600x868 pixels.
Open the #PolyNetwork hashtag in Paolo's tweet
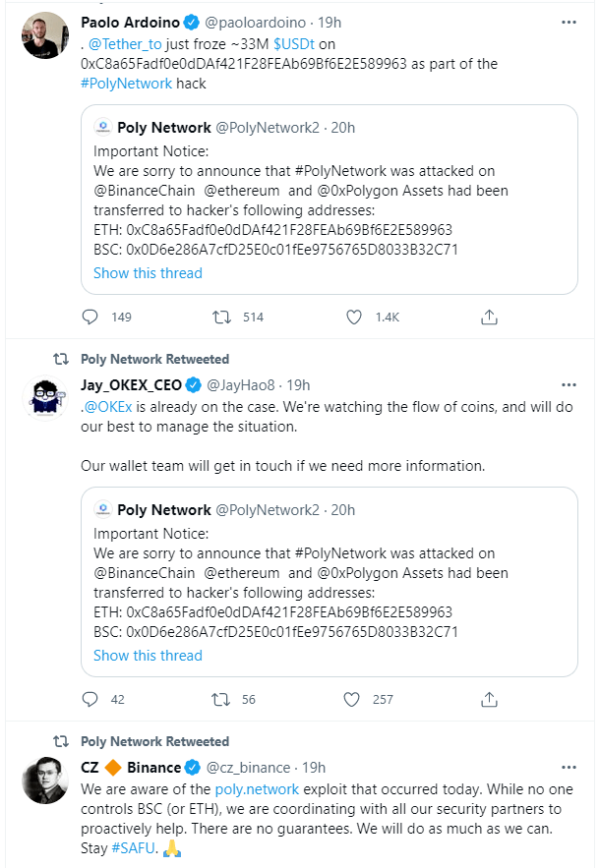point(125,85)
